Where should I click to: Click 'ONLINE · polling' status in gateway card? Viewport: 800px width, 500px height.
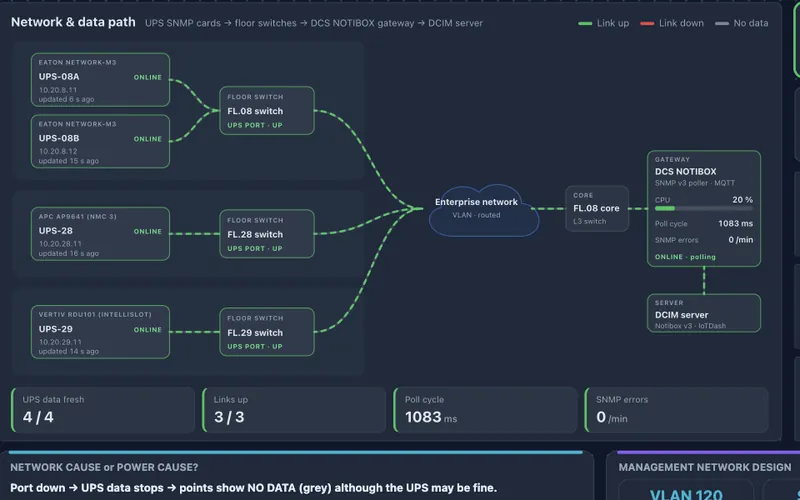tap(685, 257)
